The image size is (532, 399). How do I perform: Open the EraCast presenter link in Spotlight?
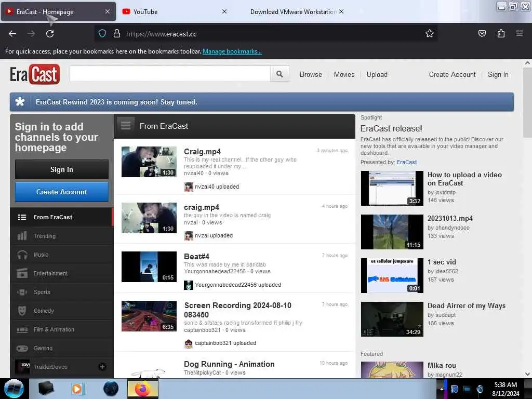tap(406, 162)
